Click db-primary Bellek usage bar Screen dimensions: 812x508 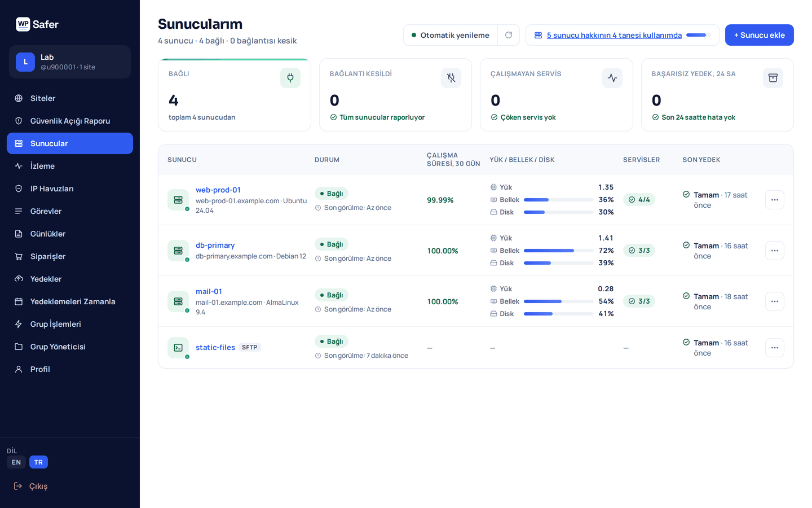point(558,251)
